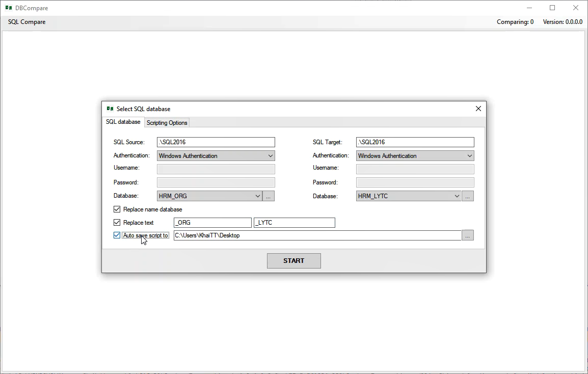Browse for the auto save script folder
This screenshot has width=588, height=374.
[x=468, y=235]
